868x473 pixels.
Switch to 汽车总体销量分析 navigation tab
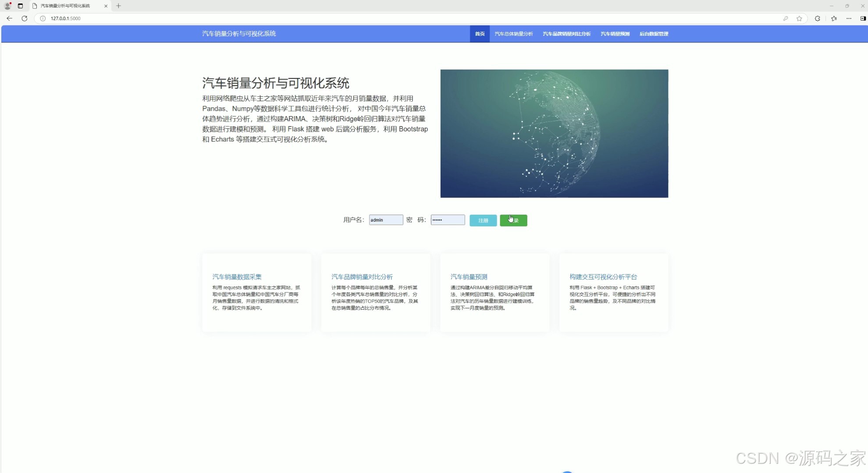(513, 34)
